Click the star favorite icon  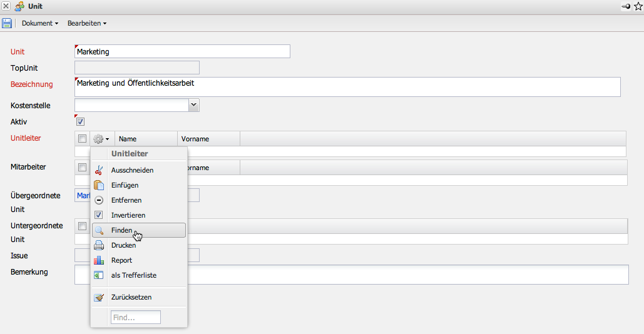pos(638,6)
